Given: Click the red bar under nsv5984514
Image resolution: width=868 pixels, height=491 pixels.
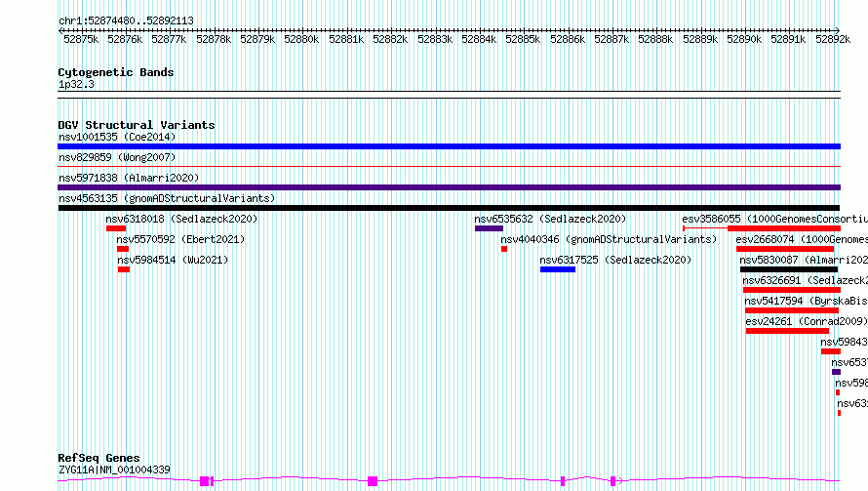Looking at the screenshot, I should tap(124, 269).
